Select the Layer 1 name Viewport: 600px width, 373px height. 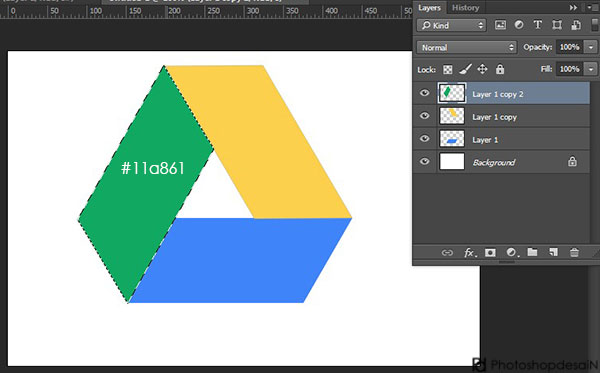[485, 140]
